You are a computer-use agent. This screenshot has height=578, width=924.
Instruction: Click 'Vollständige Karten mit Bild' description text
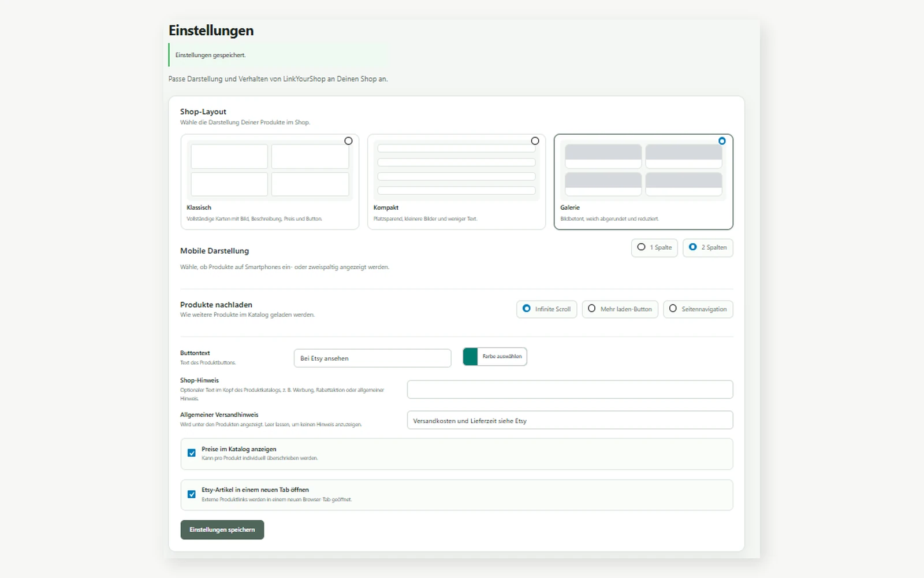pos(254,219)
